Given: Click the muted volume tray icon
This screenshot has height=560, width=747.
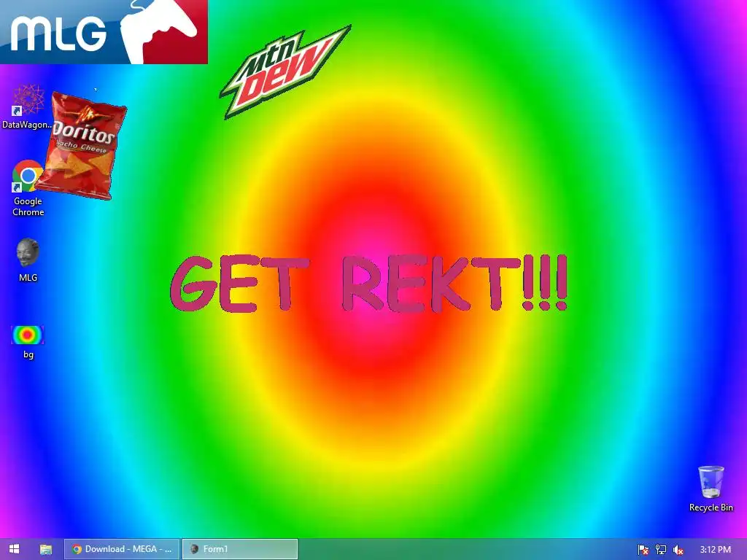Looking at the screenshot, I should click(678, 550).
